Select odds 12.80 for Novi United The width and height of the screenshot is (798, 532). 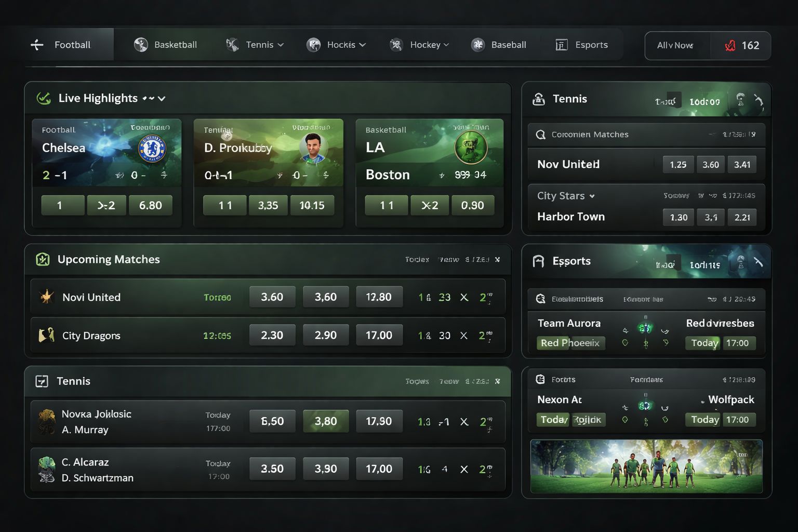(x=379, y=297)
